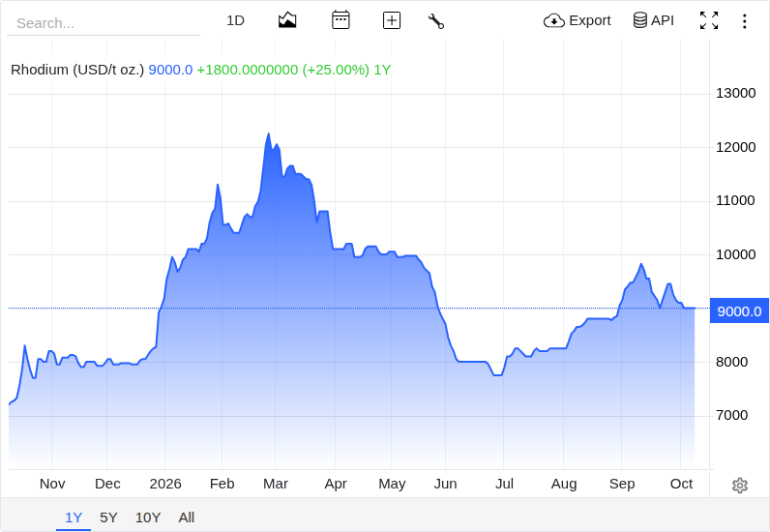This screenshot has height=532, width=770.
Task: Open the 1D interval selector
Action: [235, 20]
